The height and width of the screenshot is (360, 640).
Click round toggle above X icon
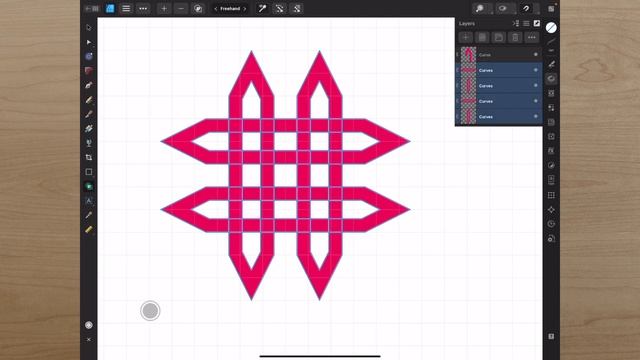89,325
